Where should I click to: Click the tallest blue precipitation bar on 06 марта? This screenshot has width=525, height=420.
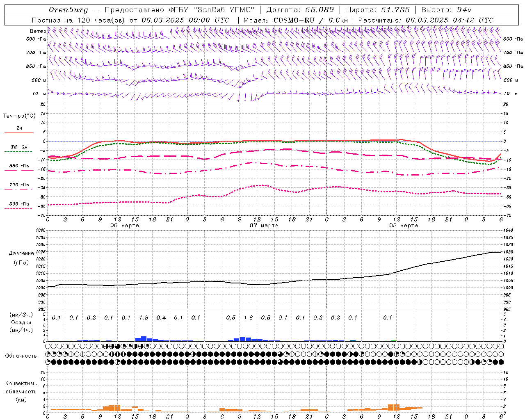click(x=144, y=339)
